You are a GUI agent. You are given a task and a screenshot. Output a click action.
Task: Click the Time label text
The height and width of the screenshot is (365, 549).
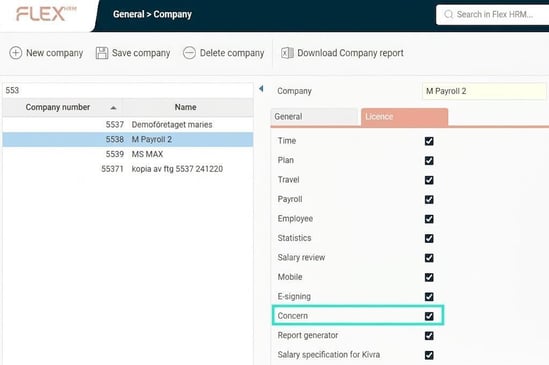point(287,141)
